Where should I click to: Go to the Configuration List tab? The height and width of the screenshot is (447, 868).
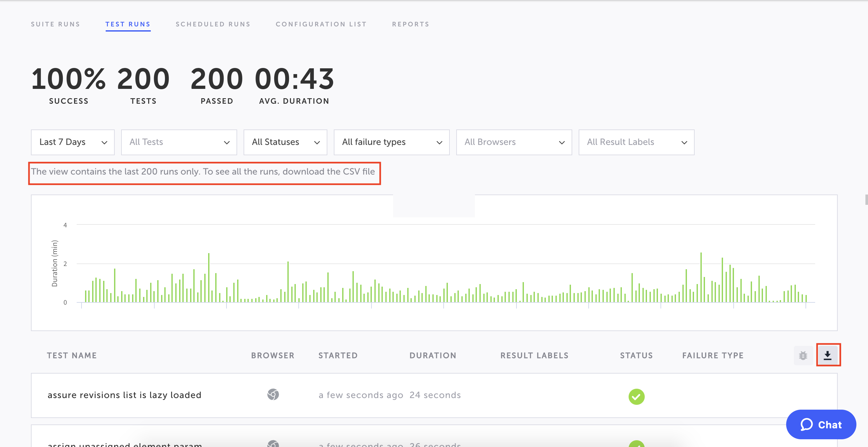coord(321,24)
